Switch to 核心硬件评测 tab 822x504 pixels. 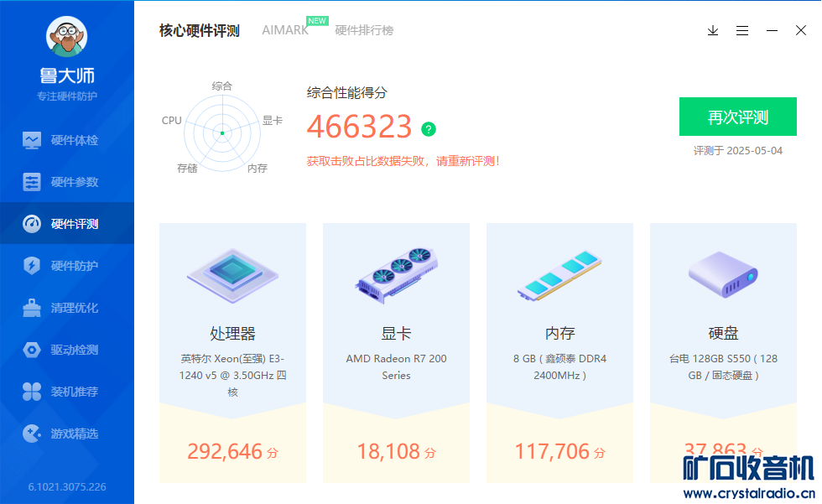coord(200,30)
